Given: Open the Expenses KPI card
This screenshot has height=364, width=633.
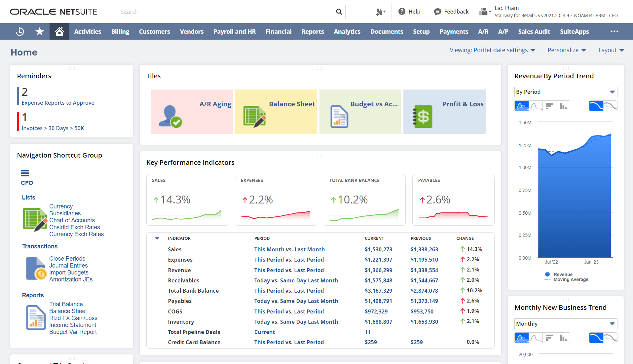Looking at the screenshot, I should [276, 200].
